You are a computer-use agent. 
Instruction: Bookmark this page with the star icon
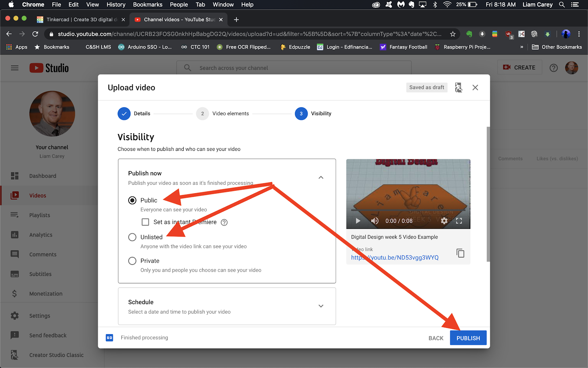453,34
